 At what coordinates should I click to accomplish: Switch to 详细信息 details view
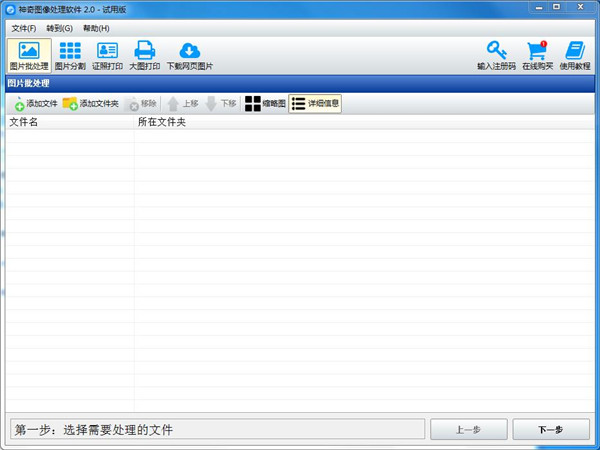point(315,103)
